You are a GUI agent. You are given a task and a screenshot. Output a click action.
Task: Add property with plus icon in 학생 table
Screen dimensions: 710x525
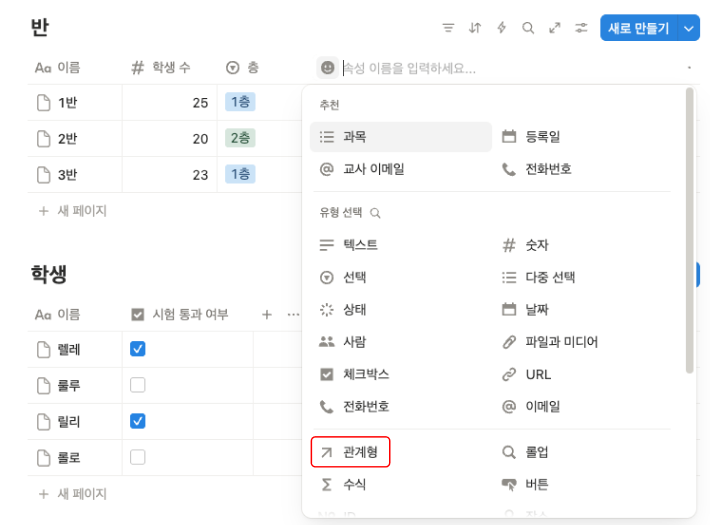[267, 314]
